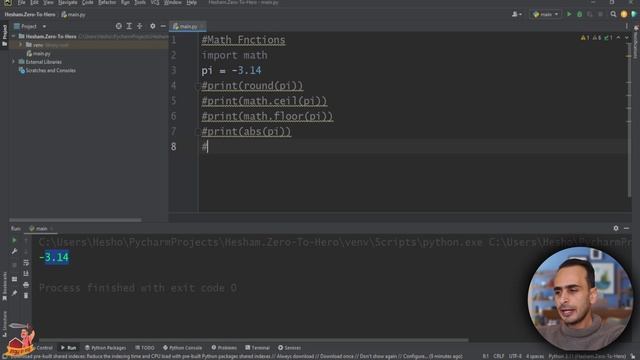The image size is (640, 360).
Task: Click layout icon in Run panel
Action: 14,279
